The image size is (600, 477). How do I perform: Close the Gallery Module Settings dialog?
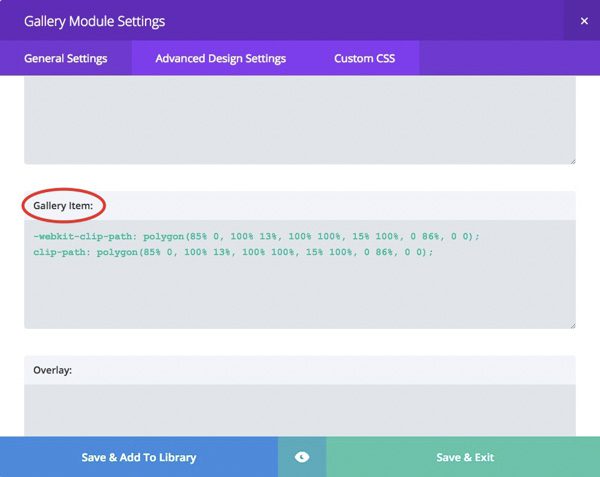pyautogui.click(x=584, y=21)
